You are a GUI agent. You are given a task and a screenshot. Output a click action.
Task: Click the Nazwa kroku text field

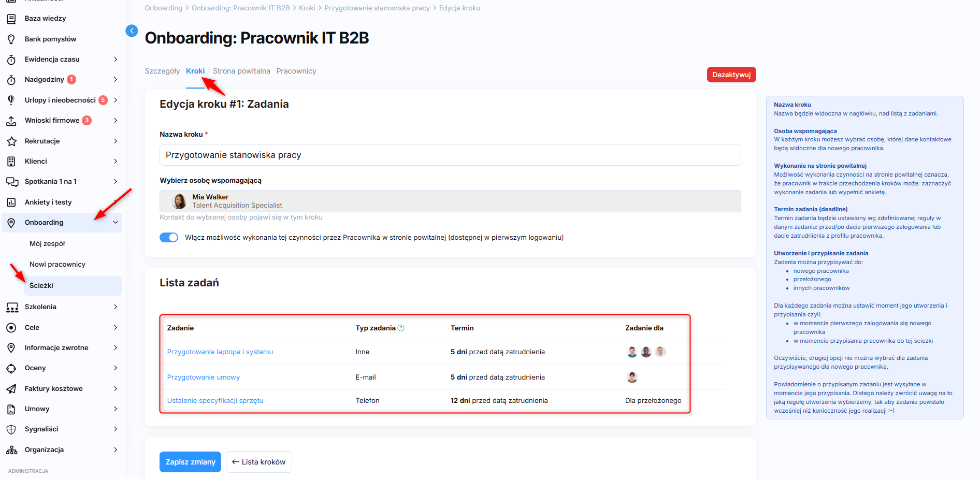point(450,155)
